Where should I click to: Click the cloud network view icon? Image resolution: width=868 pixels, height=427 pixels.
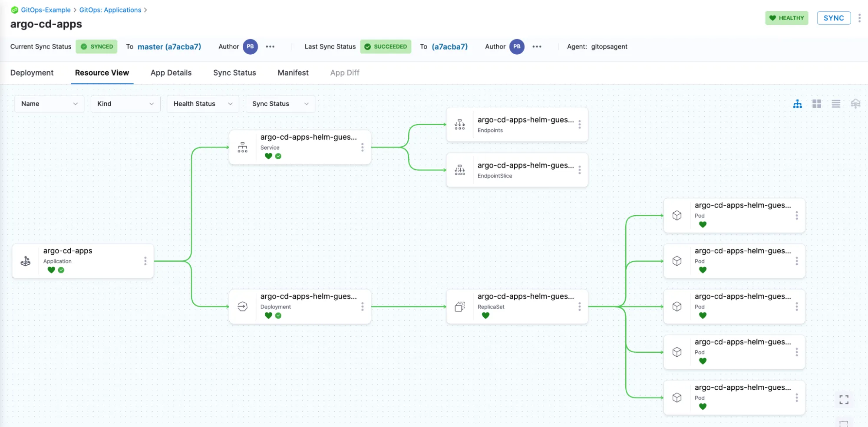click(x=855, y=104)
